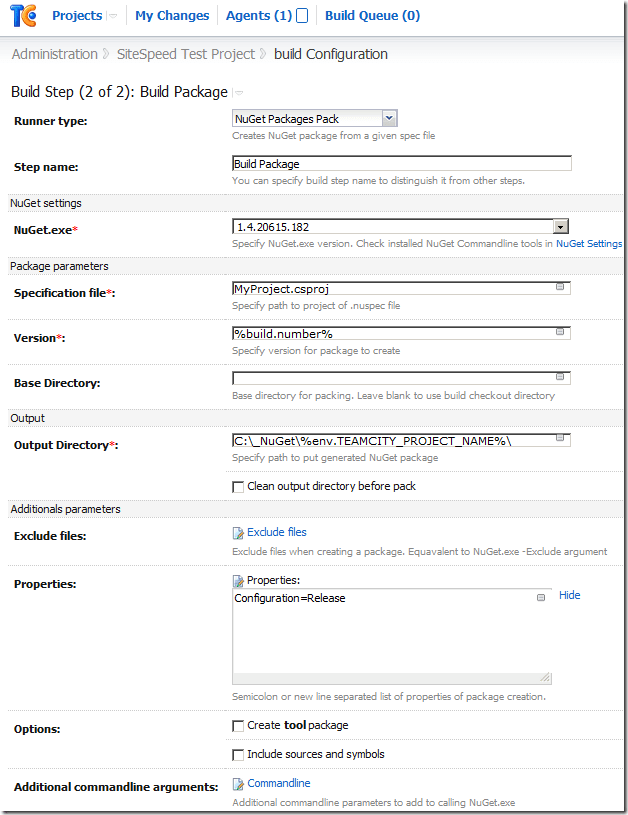Image resolution: width=628 pixels, height=815 pixels.
Task: Open build Configuration breadcrumb
Action: (331, 54)
